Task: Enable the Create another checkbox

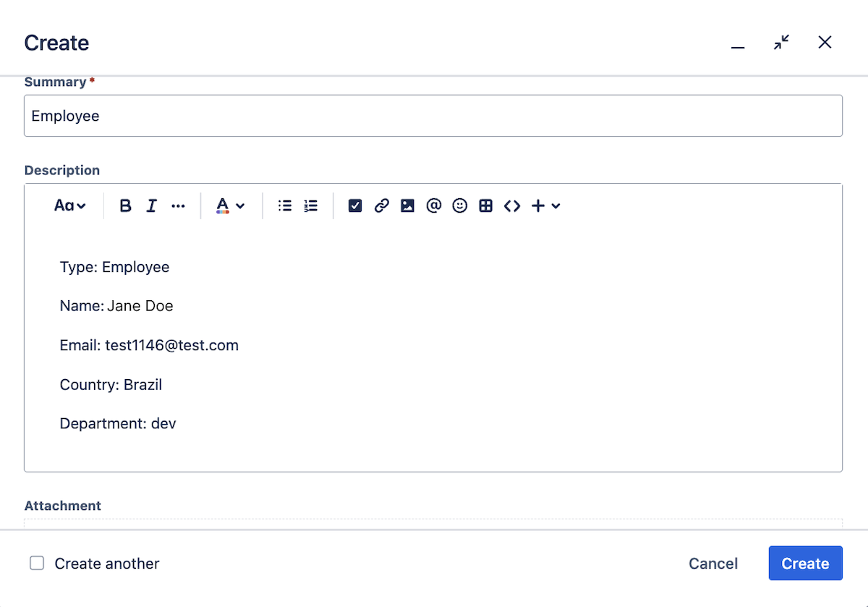Action: [37, 562]
